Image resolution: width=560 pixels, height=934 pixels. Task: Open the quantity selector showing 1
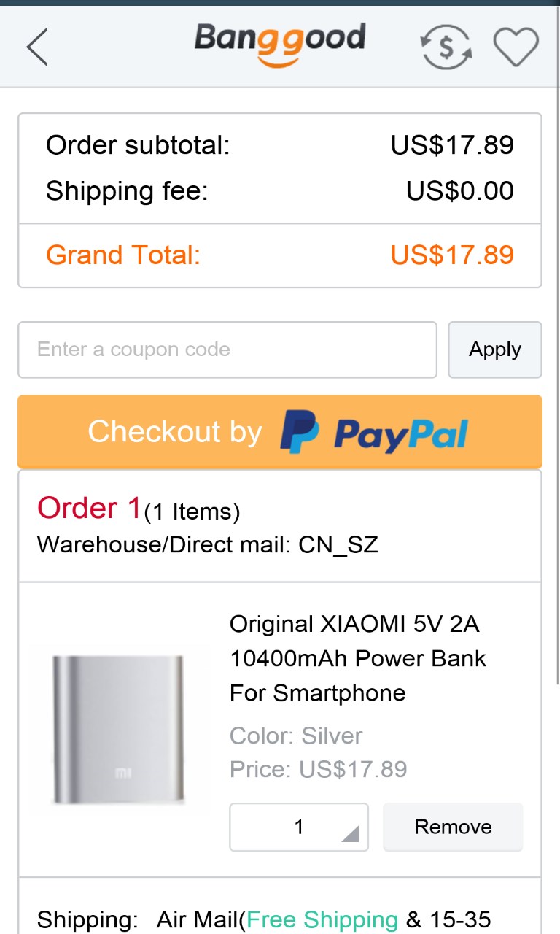[x=298, y=827]
